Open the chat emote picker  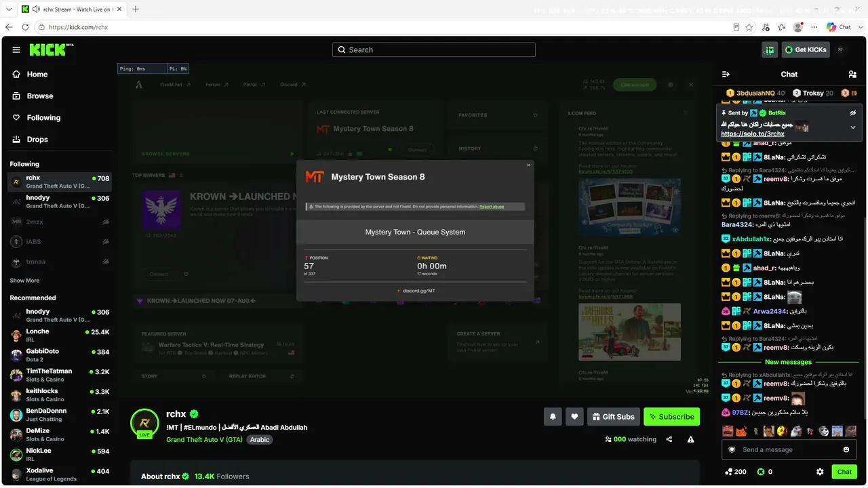click(x=846, y=449)
